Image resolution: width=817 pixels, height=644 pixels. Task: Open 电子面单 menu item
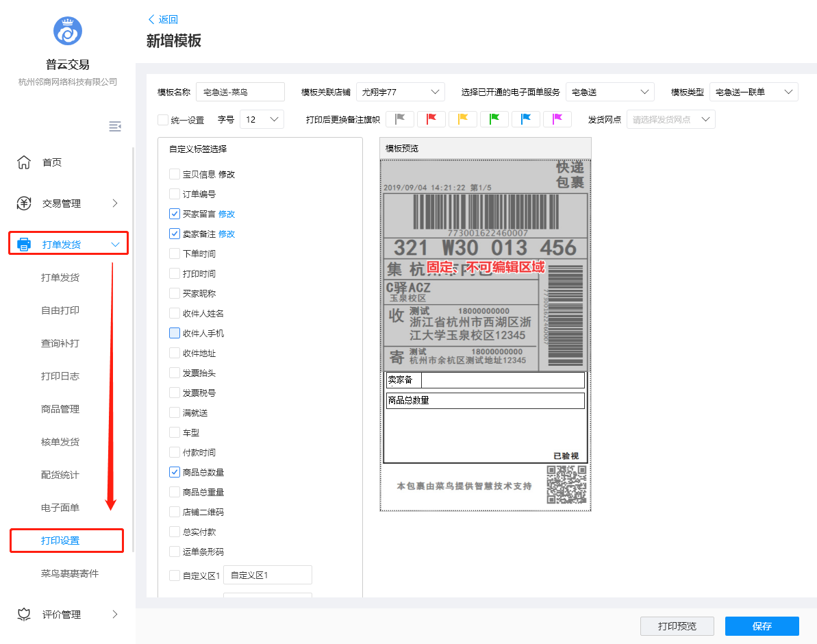click(60, 508)
